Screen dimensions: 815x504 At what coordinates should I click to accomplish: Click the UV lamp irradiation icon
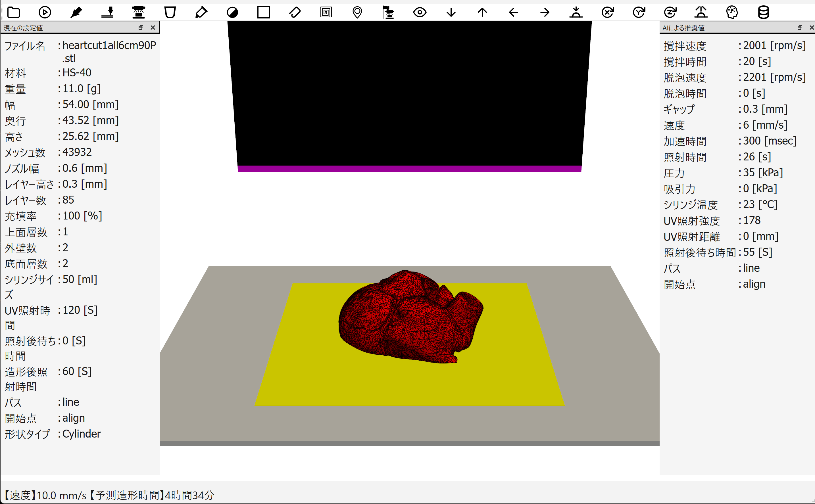pos(138,12)
